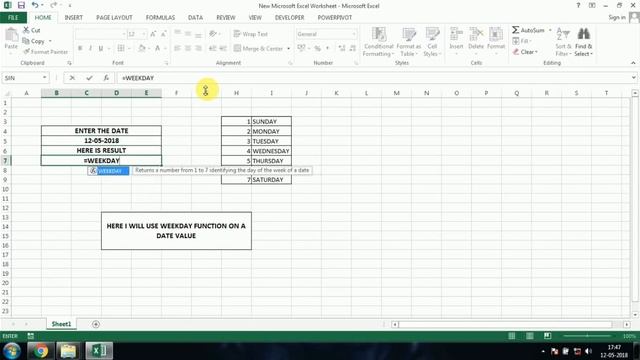The width and height of the screenshot is (640, 360).
Task: Click the cell labeled SATURDAY
Action: [x=271, y=180]
